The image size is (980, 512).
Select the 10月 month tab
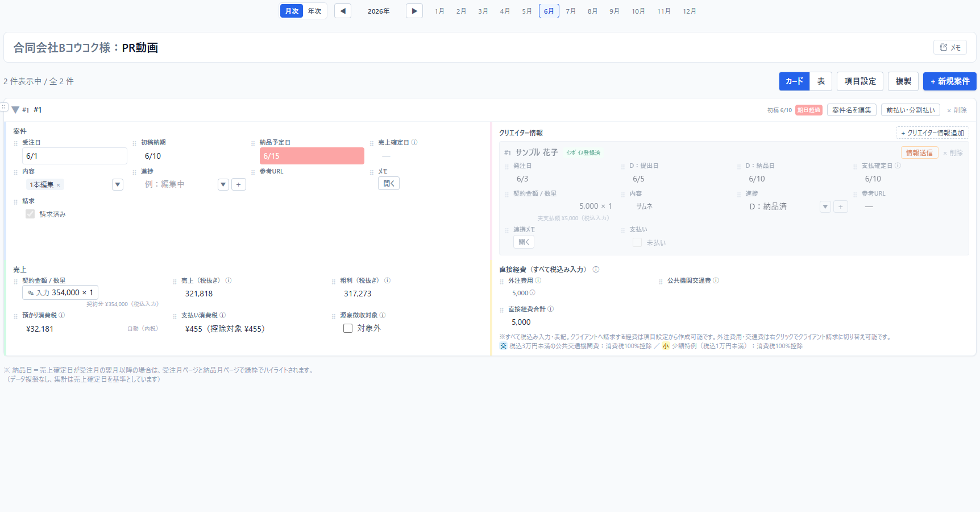[638, 11]
